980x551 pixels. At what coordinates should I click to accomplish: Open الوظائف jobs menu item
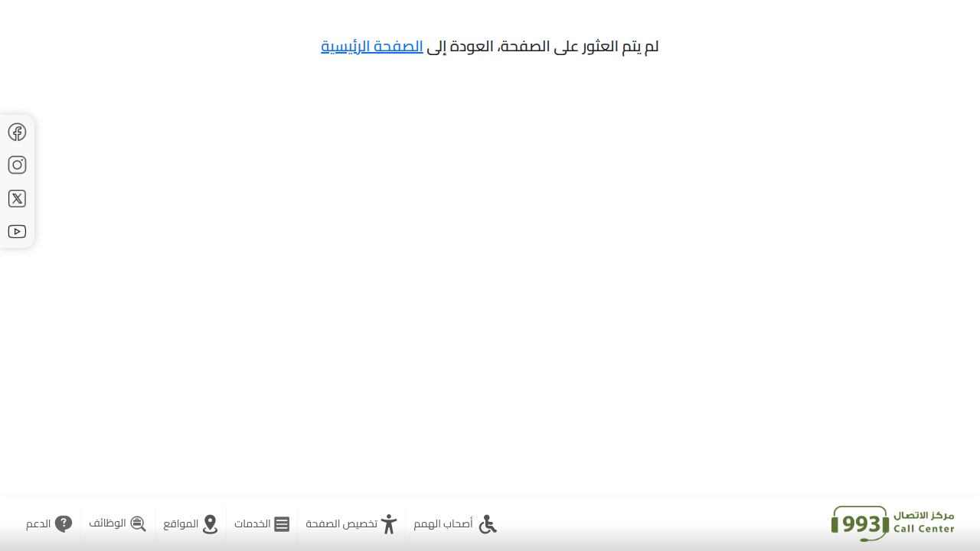click(x=107, y=523)
